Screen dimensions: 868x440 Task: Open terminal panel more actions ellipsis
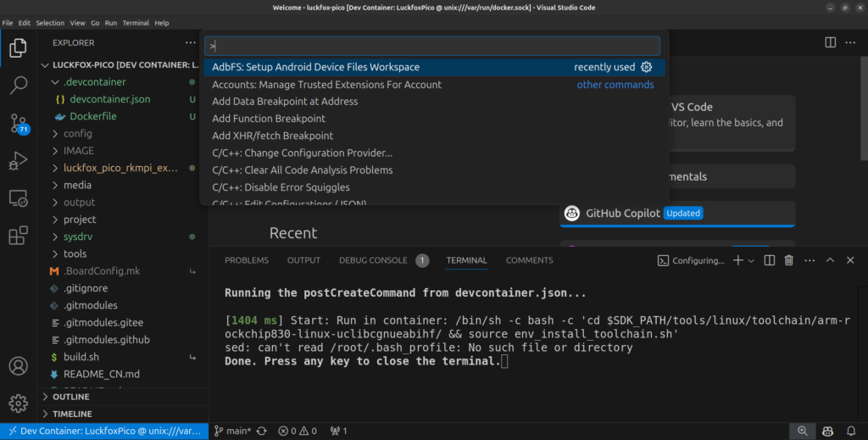click(810, 260)
